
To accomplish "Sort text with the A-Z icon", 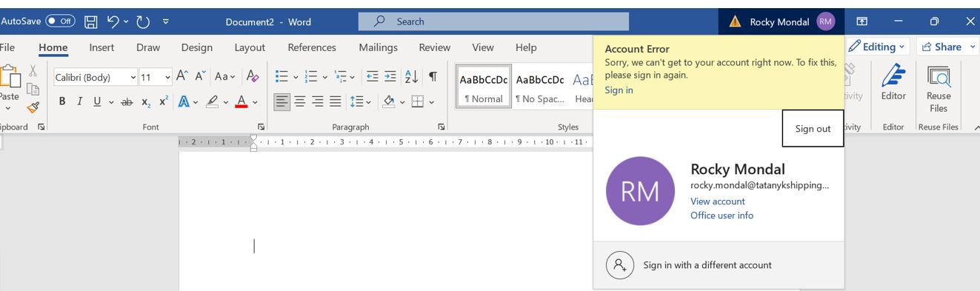I will [411, 76].
